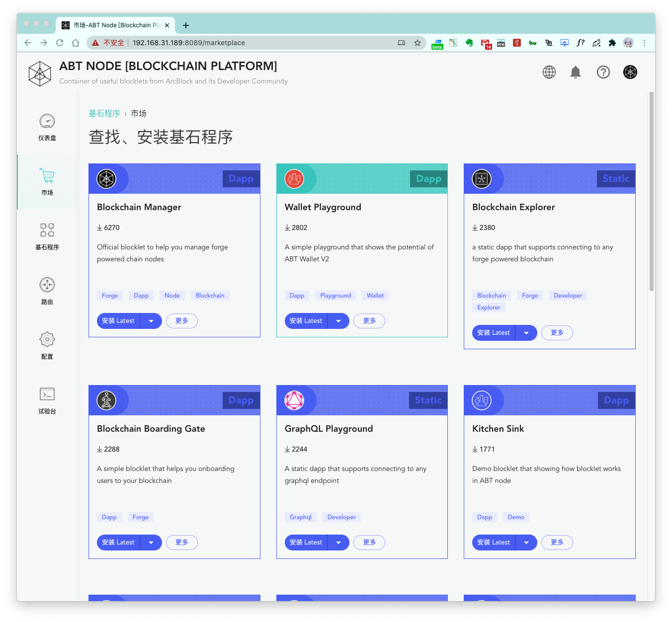The height and width of the screenshot is (622, 672).
Task: Select the marketplace (市场) cart icon
Action: pos(47,176)
